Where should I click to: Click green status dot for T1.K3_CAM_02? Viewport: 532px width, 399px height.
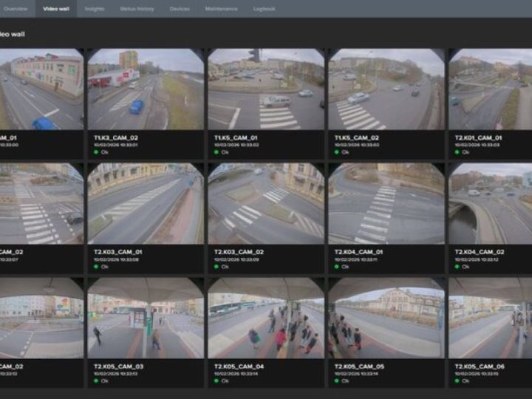[96, 152]
